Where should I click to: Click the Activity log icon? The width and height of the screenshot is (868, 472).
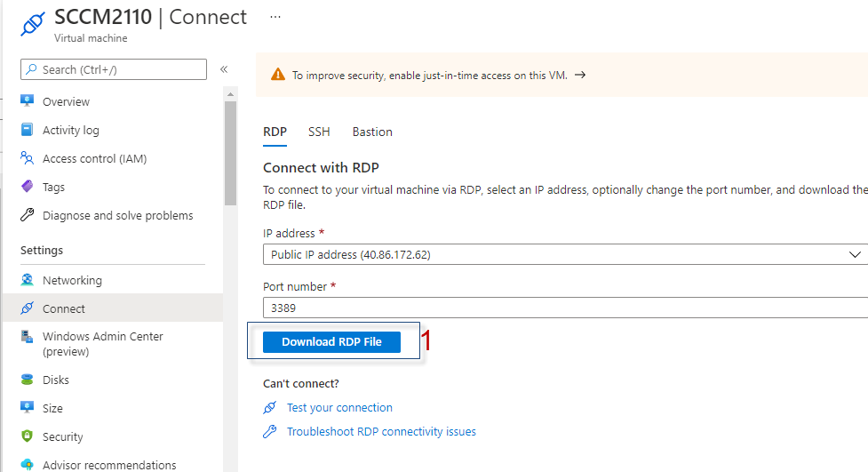(x=28, y=130)
